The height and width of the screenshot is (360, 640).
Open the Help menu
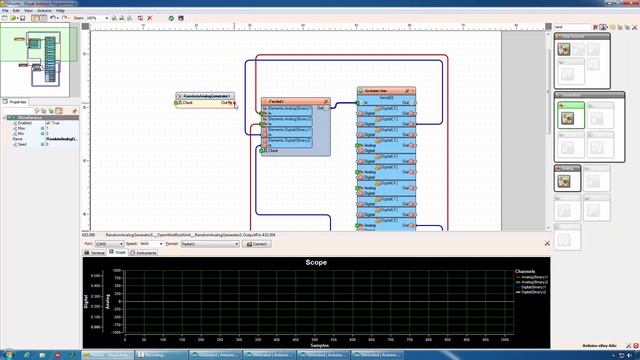[60, 11]
